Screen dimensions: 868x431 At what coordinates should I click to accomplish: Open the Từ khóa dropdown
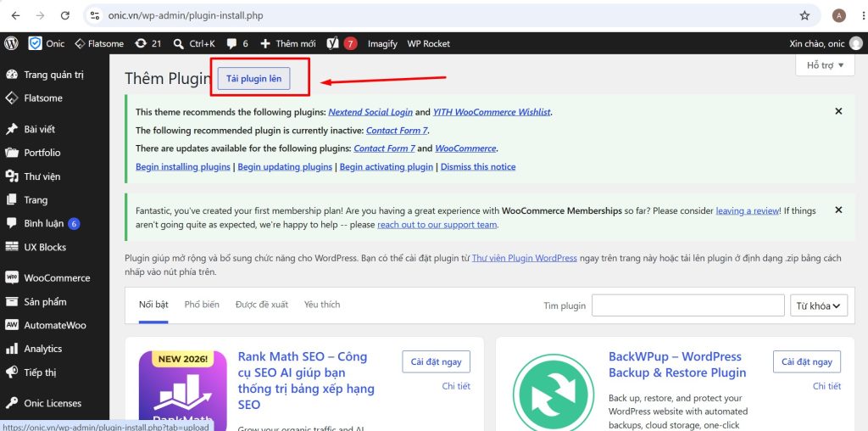click(819, 305)
